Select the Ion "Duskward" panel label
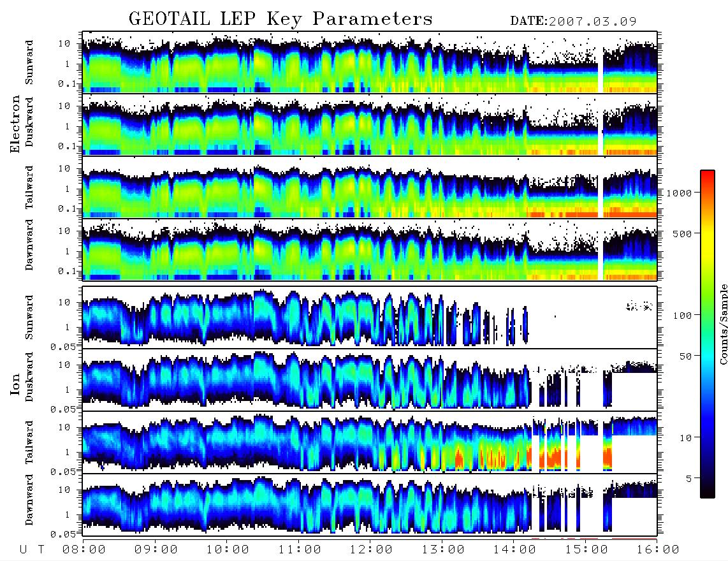 coord(29,377)
